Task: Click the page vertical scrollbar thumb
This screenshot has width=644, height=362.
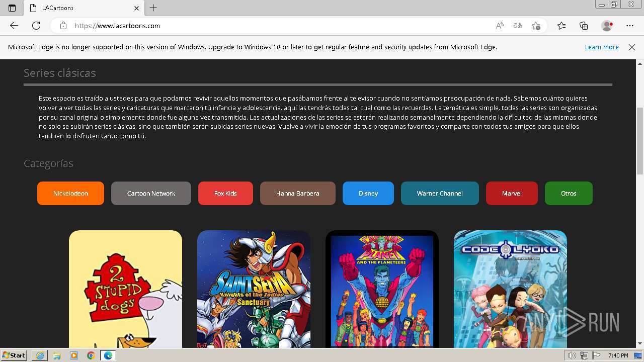Action: point(639,141)
